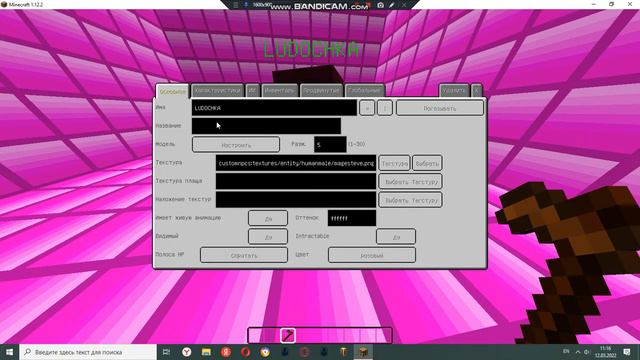Choose a cape texture via Выбрать Текстуру
Viewport: 640px width, 360px height.
pos(410,181)
